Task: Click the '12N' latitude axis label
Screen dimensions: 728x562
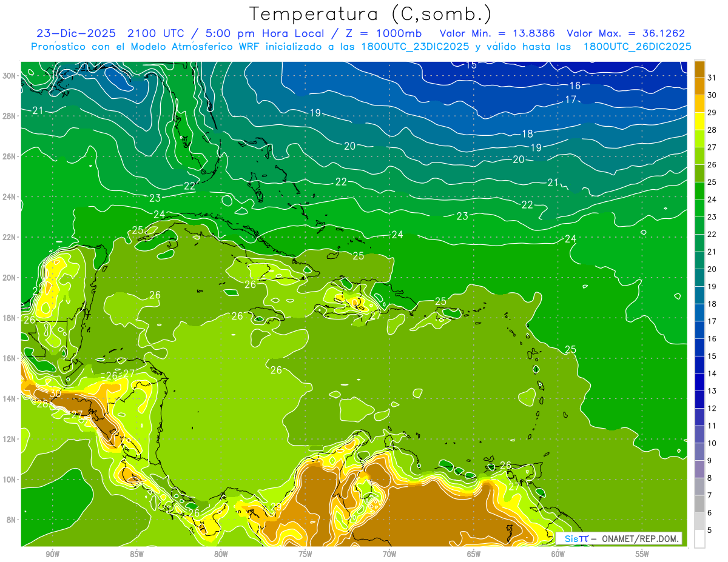Action: pyautogui.click(x=10, y=439)
